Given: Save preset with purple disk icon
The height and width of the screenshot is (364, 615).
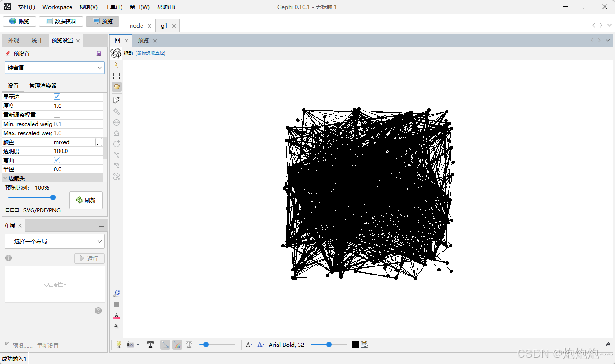Looking at the screenshot, I should pos(99,53).
